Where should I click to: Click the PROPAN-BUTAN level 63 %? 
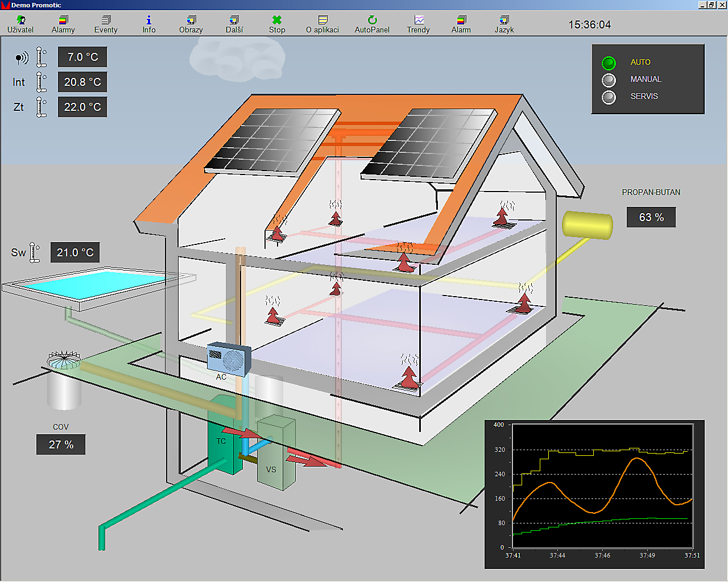[x=651, y=217]
